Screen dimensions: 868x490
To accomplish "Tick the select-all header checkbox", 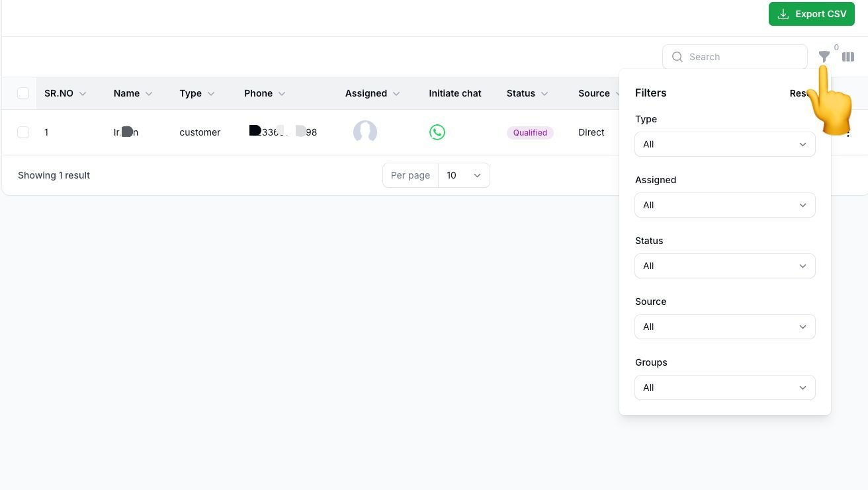I will click(23, 93).
